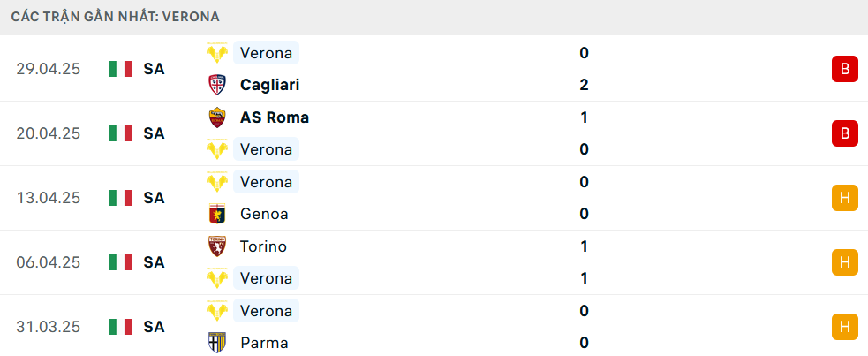
Task: Click the Italy flag on the 31.03.25 row
Action: (121, 327)
